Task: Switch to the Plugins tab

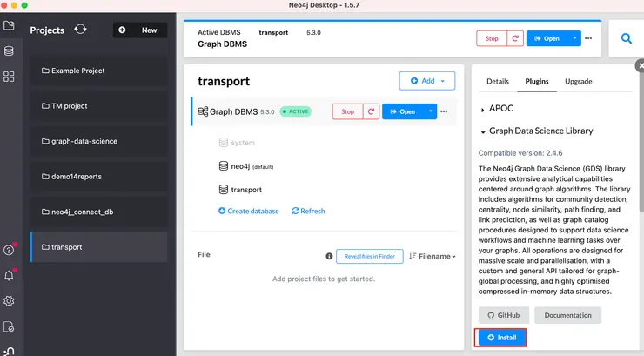Action: tap(537, 81)
